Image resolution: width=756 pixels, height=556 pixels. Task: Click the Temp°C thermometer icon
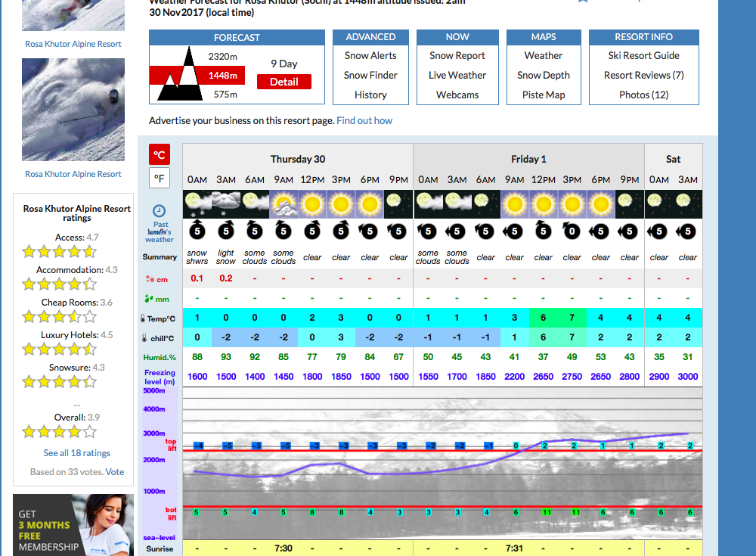tap(143, 318)
